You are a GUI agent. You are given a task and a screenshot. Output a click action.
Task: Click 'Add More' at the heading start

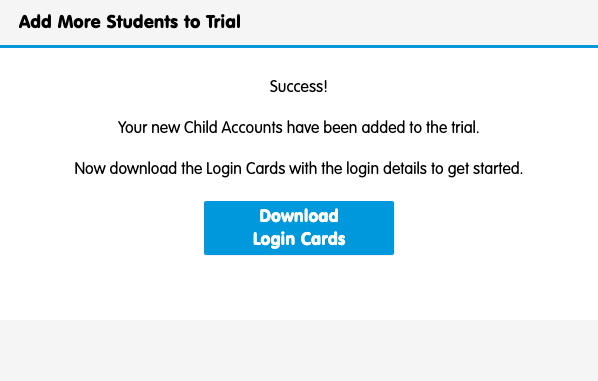[60, 22]
